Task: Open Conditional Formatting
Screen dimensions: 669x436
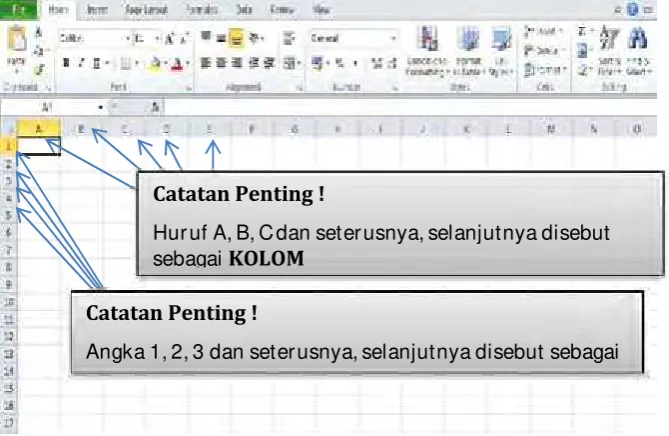Action: click(x=427, y=51)
